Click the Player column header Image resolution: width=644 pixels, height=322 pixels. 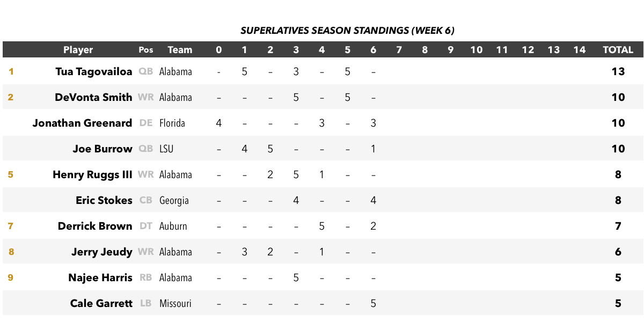pos(78,50)
